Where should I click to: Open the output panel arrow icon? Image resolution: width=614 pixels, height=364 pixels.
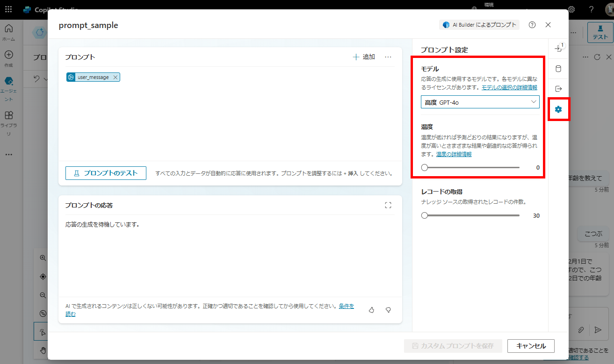click(558, 89)
